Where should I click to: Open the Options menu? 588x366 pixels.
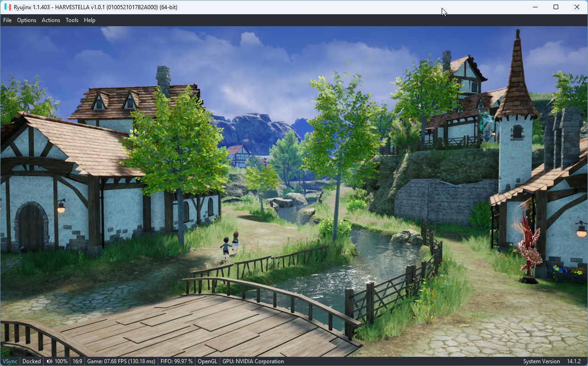pyautogui.click(x=27, y=20)
